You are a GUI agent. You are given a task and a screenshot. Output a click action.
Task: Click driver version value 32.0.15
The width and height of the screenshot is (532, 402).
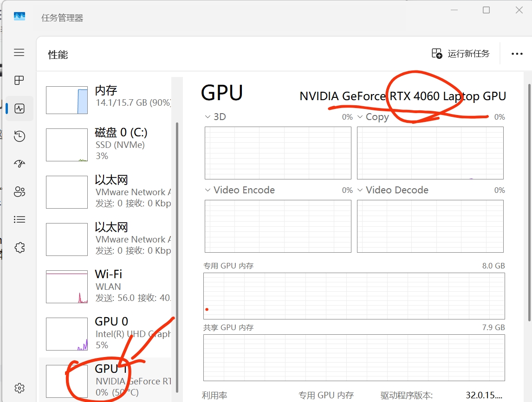484,395
